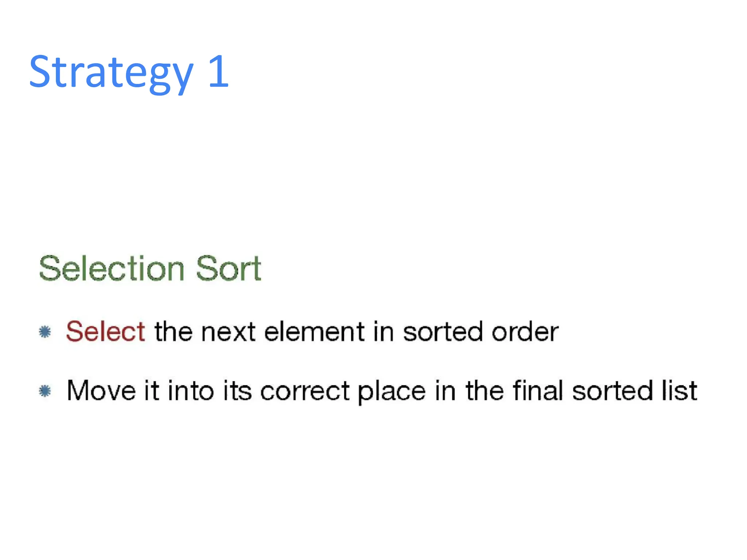Click the word 'into' in second bullet

190,390
